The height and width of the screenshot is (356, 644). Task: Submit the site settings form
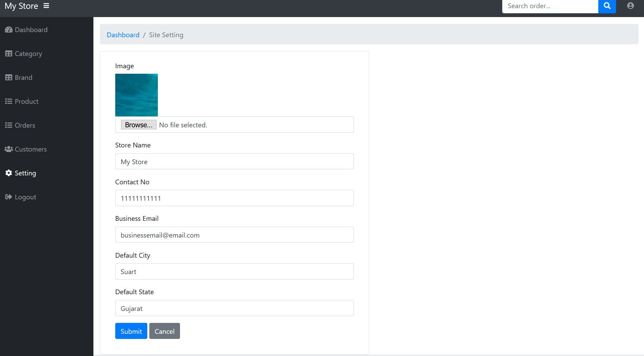[131, 331]
